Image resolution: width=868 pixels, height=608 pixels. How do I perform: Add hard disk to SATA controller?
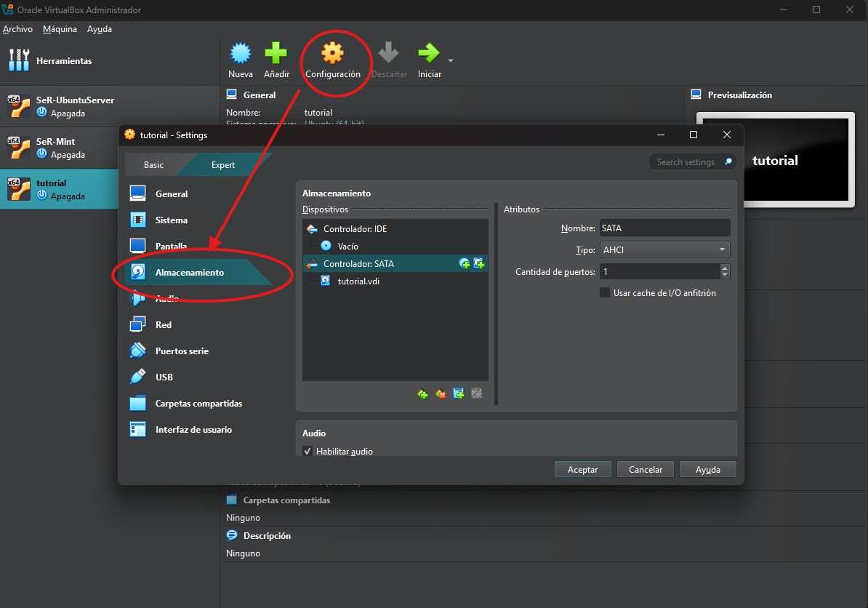(479, 263)
